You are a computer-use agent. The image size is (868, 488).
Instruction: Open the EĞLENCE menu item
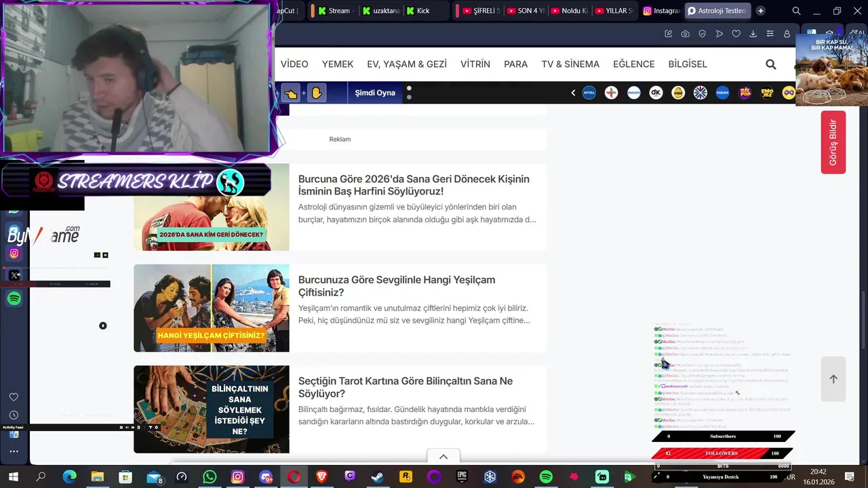tap(634, 64)
